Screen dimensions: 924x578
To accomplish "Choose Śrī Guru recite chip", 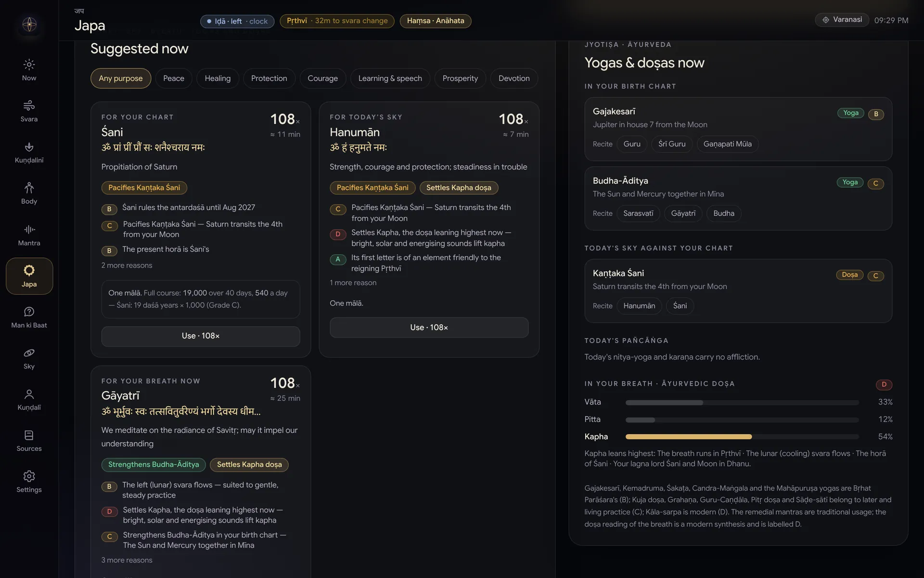I will [x=672, y=144].
